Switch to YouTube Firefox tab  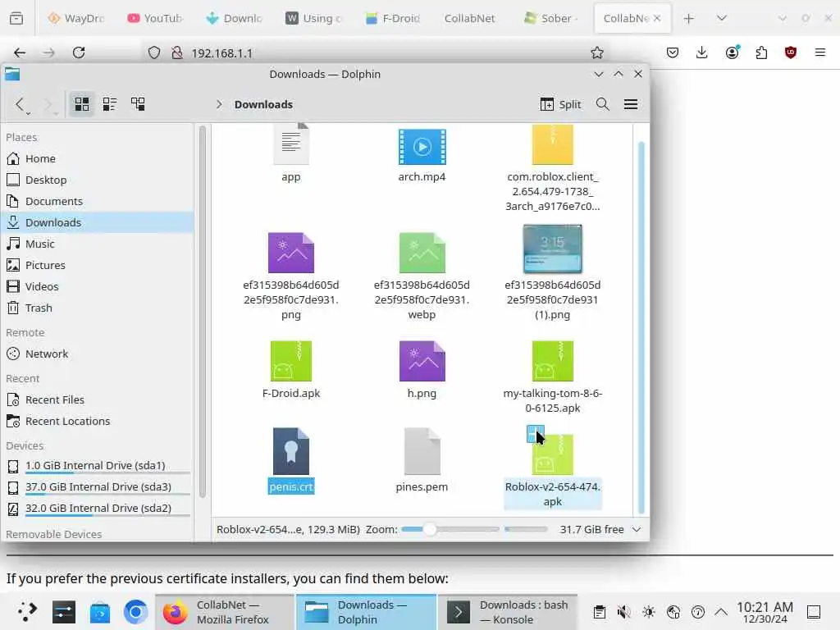pyautogui.click(x=154, y=18)
